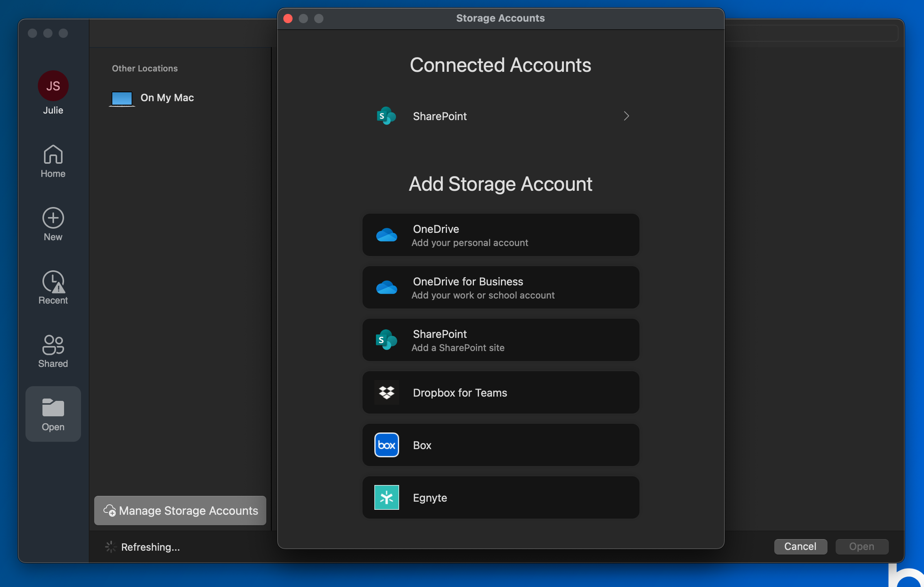This screenshot has height=587, width=924.
Task: Add a SharePoint site option
Action: click(501, 340)
